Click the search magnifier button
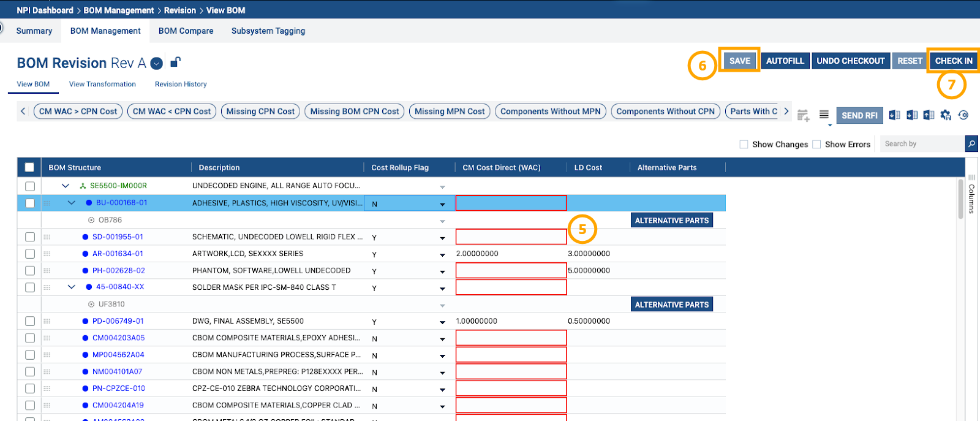Screen dimensions: 980x421 971,144
